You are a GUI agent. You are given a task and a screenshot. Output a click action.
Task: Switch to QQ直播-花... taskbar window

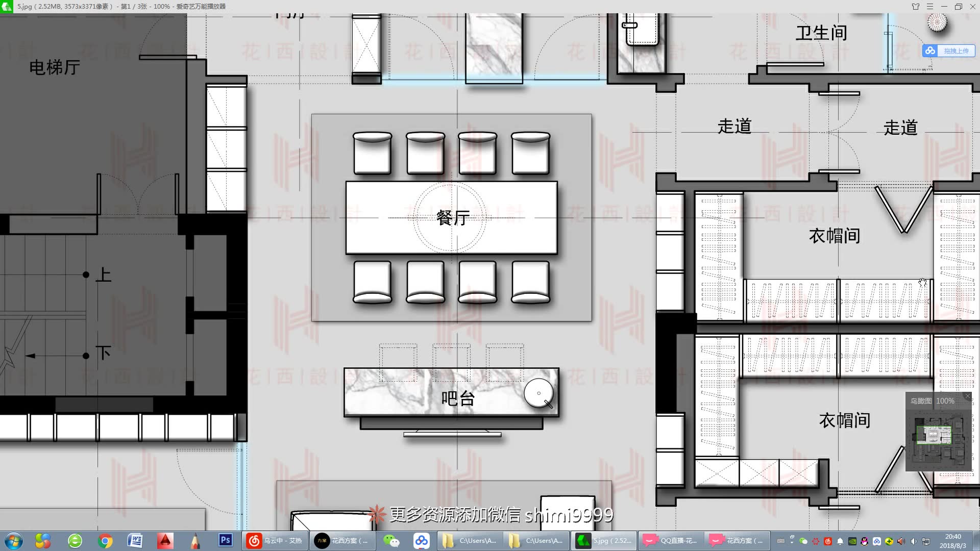[x=671, y=541]
